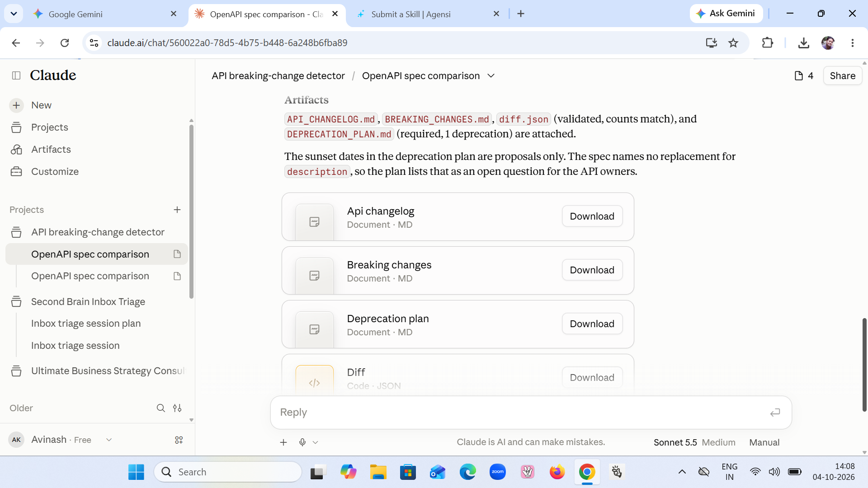Open tab search dropdown arrow

pos(14,14)
